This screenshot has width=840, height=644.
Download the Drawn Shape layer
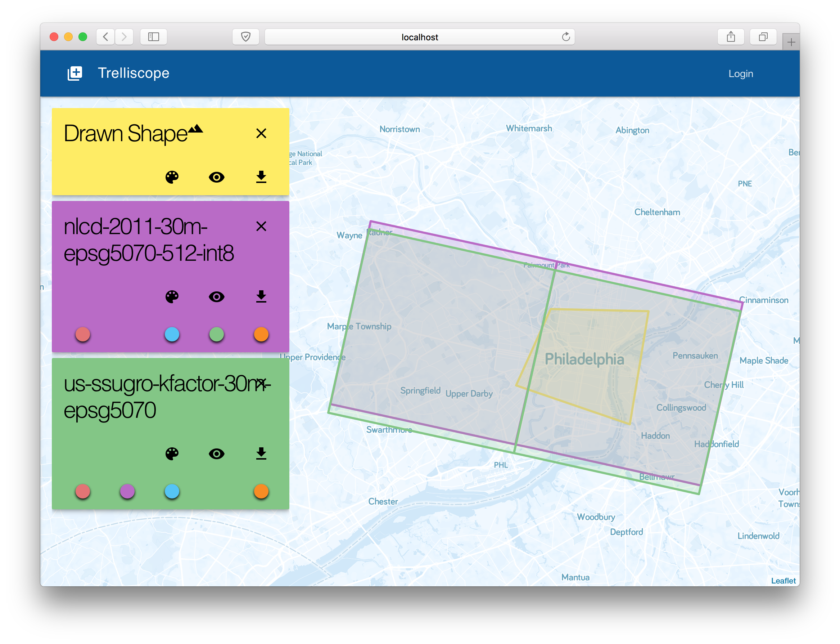[261, 177]
